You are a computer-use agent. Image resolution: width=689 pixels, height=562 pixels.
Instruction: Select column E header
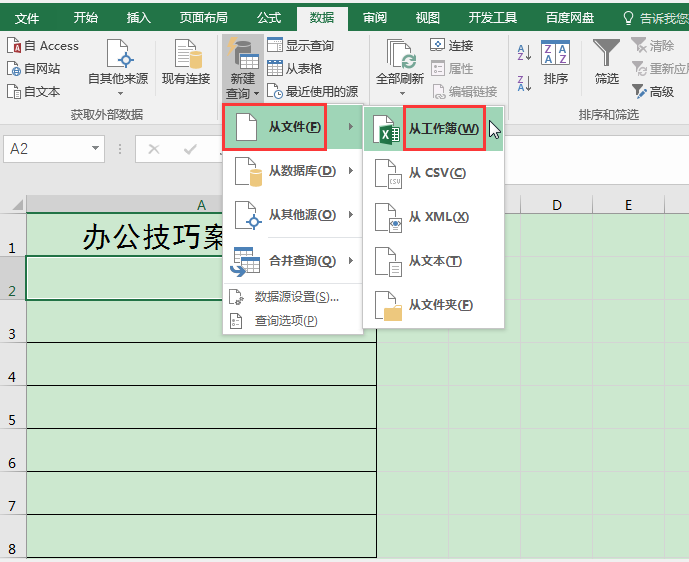pyautogui.click(x=628, y=205)
